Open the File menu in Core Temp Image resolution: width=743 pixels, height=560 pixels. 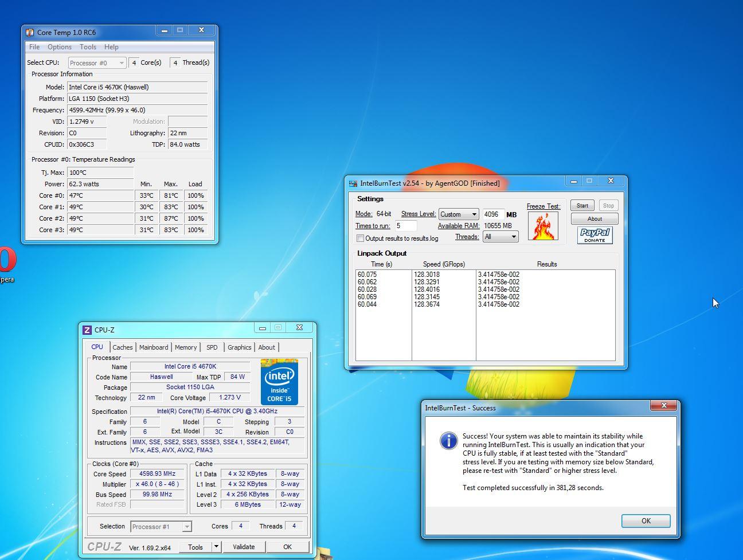[x=34, y=47]
